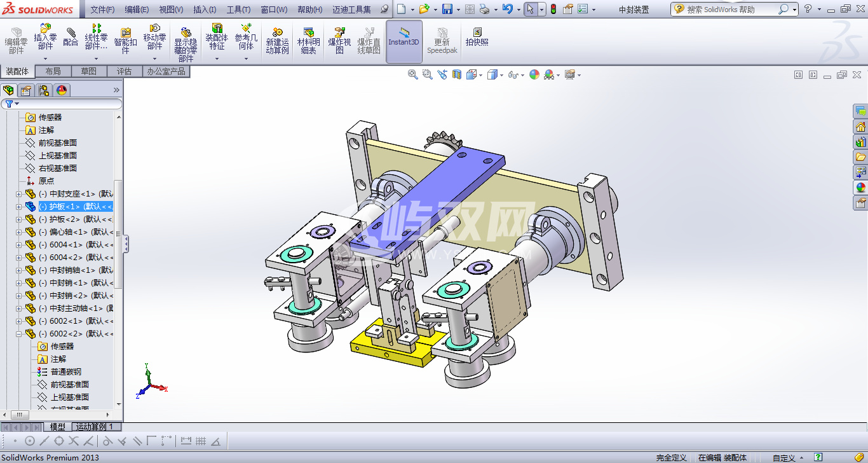Click the Open file folder icon
868x463 pixels.
tap(424, 9)
